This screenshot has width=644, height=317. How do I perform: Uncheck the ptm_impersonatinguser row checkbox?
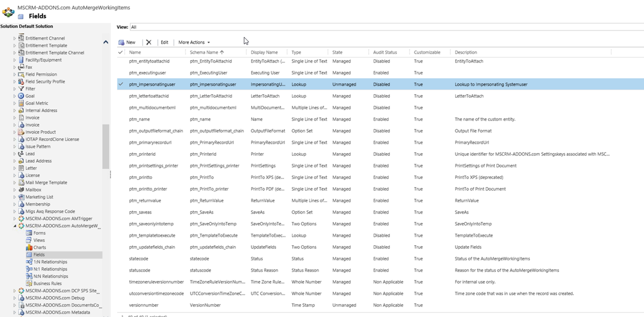pos(121,84)
